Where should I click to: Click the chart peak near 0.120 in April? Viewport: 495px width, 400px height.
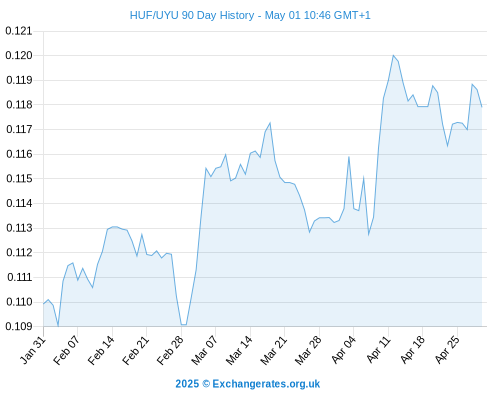coord(393,56)
